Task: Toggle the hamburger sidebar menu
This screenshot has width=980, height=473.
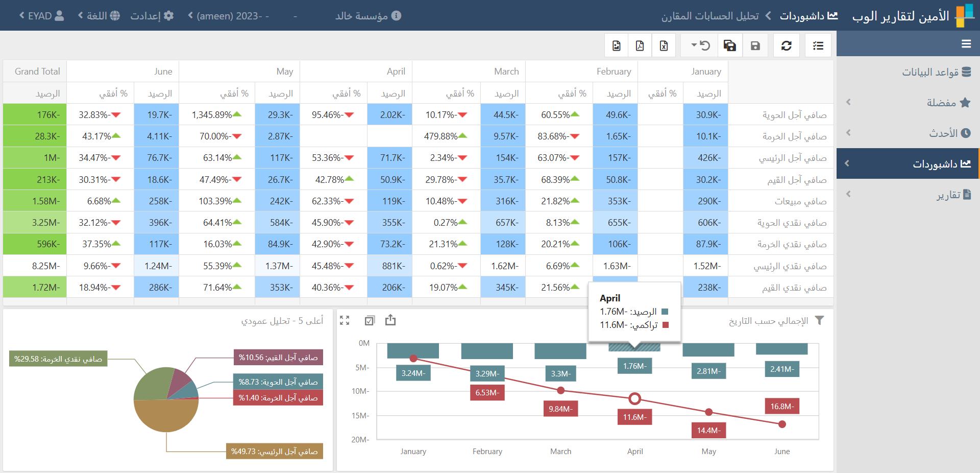Action: 966,44
